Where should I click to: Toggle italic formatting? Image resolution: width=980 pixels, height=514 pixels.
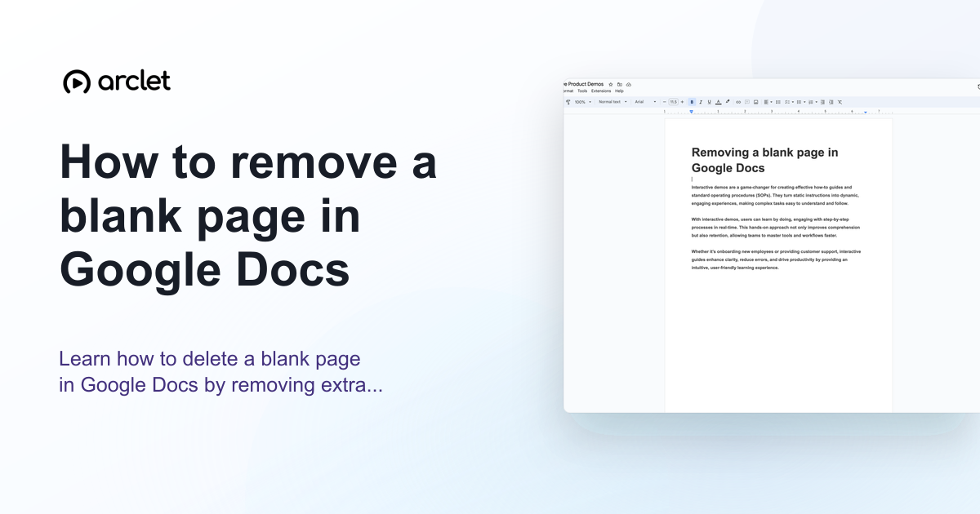click(701, 102)
